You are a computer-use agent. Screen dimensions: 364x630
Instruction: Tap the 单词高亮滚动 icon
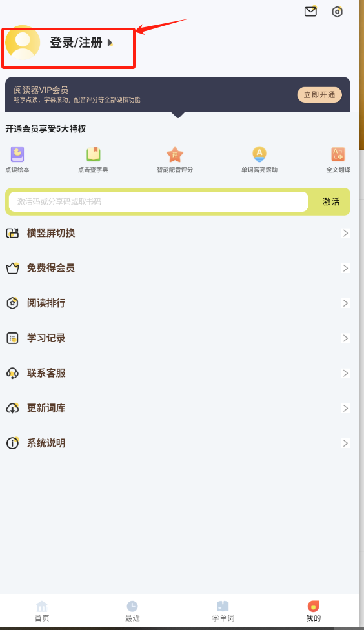259,154
